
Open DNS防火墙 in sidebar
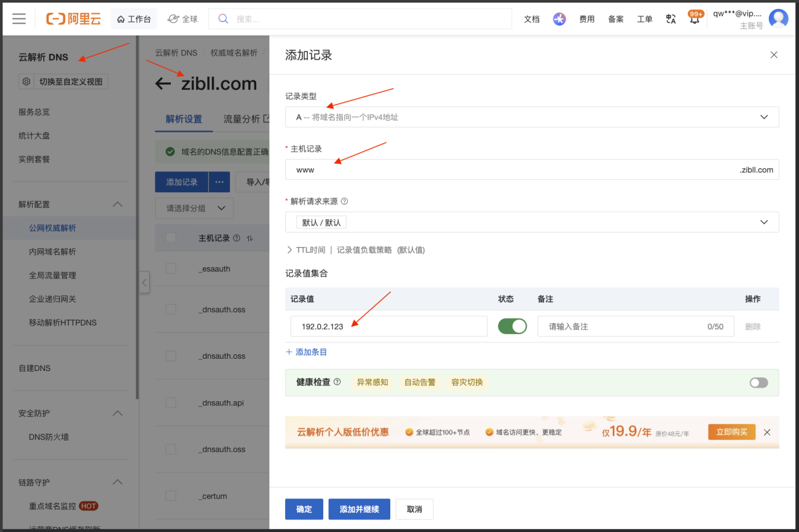[x=49, y=437]
